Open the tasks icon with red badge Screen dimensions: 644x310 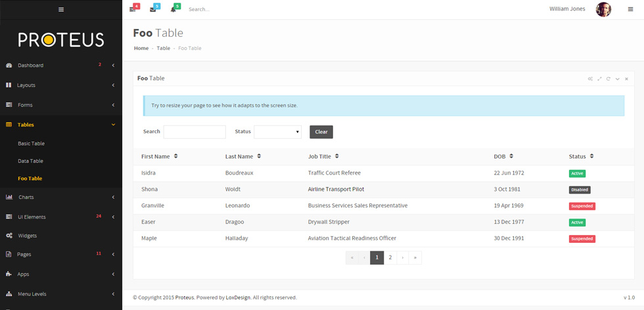click(132, 9)
